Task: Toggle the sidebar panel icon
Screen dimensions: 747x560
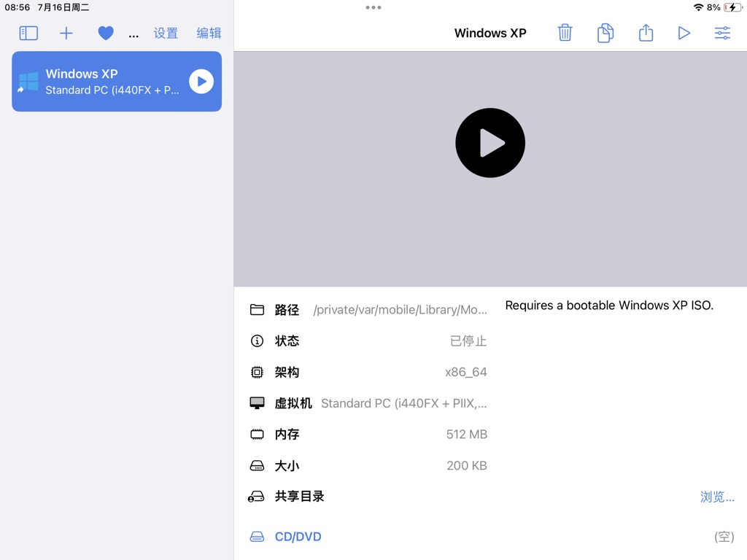Action: [x=28, y=33]
